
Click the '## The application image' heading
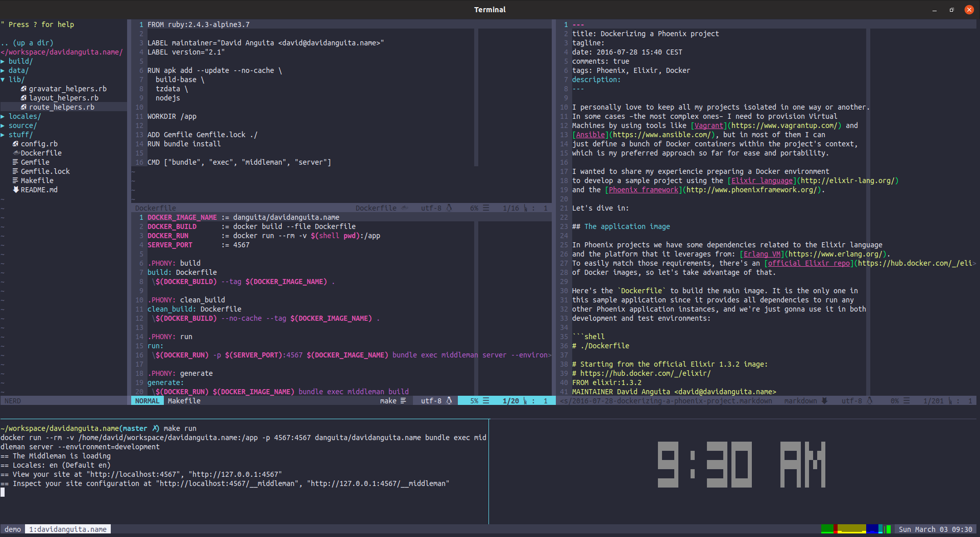click(621, 226)
